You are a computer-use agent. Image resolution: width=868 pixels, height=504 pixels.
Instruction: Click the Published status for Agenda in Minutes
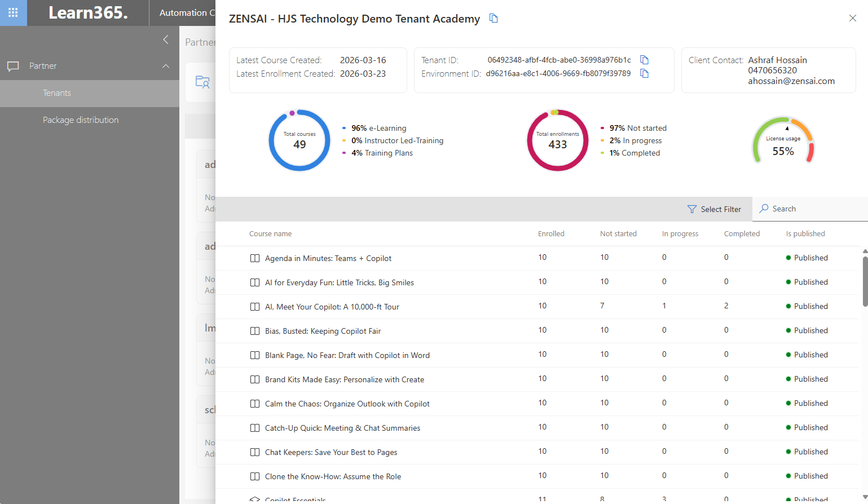[x=807, y=258]
